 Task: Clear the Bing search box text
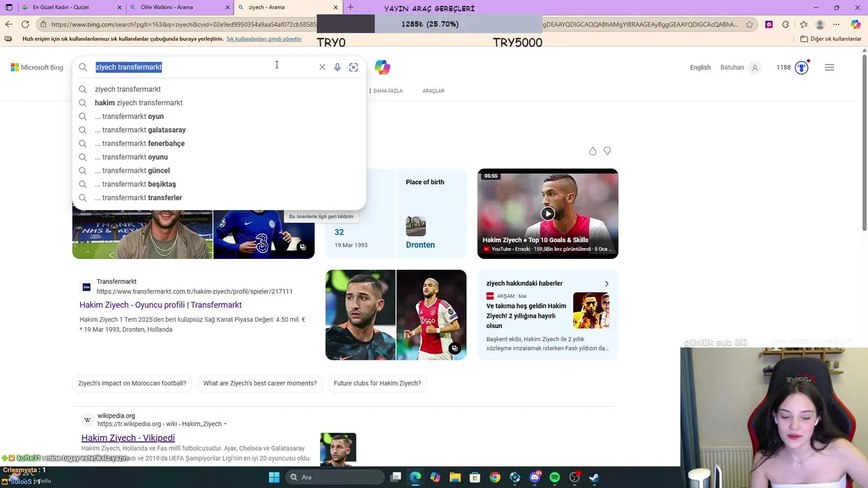322,67
